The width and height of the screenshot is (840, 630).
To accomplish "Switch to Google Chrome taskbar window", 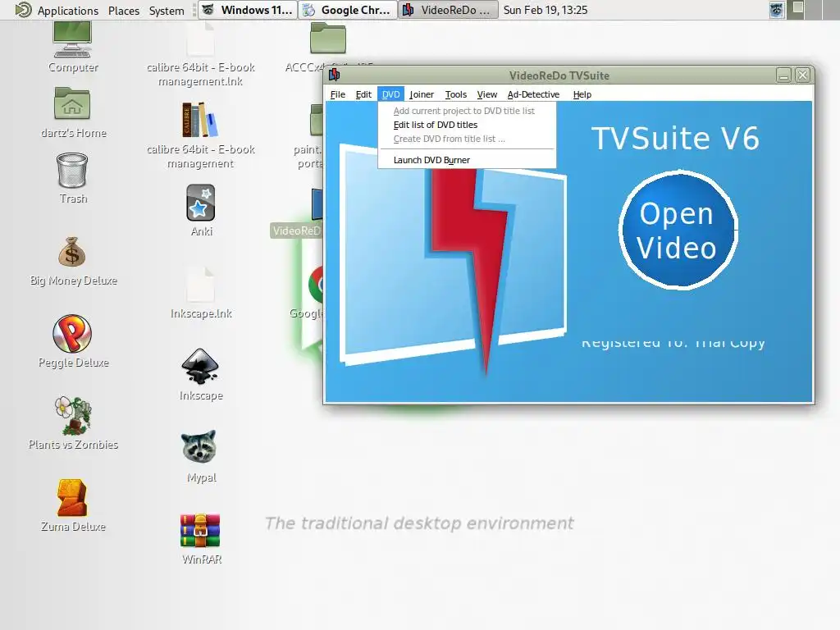I will [348, 10].
